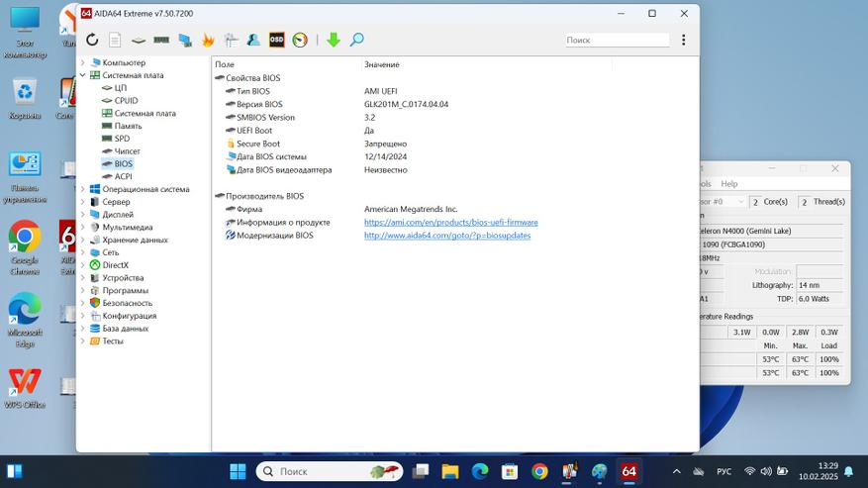Expand the Хранение данных node
The height and width of the screenshot is (488, 868).
click(x=83, y=240)
